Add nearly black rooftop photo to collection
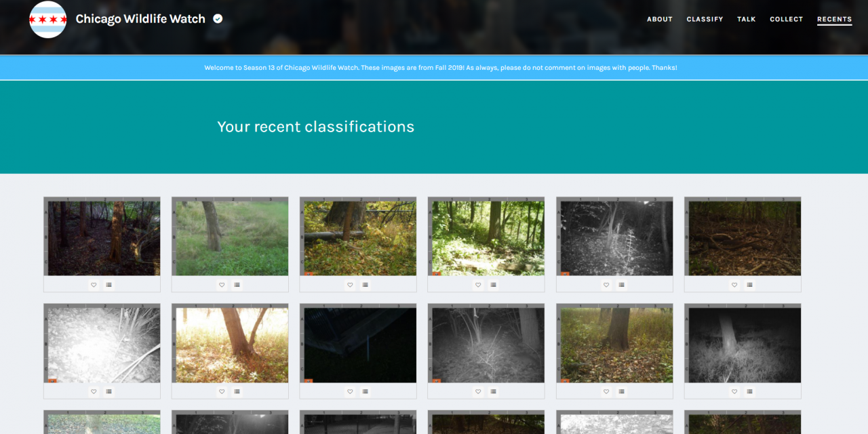 [365, 391]
